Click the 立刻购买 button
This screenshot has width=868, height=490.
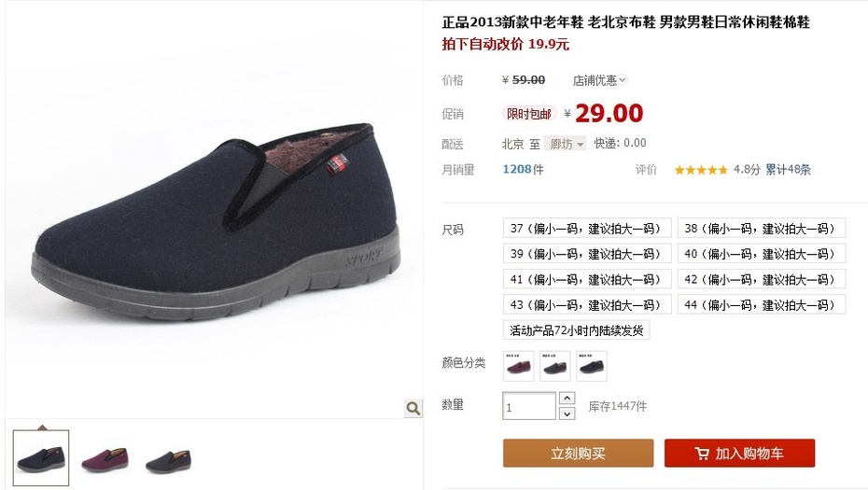click(579, 454)
